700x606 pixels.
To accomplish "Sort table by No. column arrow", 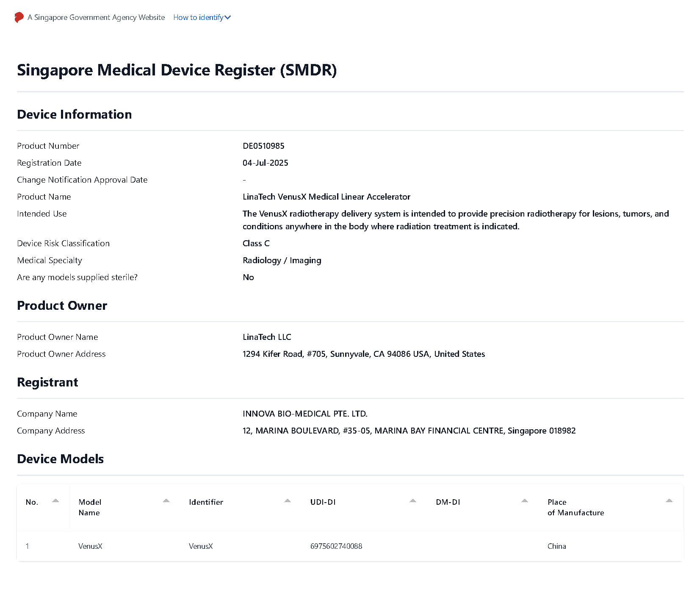I will (55, 501).
